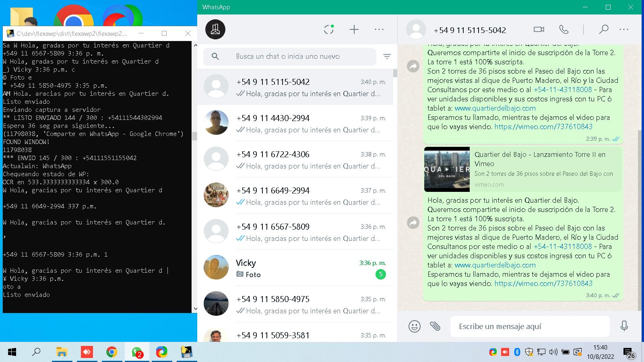Switch to the Python console taskbar icon
The image size is (644, 362).
[x=186, y=352]
